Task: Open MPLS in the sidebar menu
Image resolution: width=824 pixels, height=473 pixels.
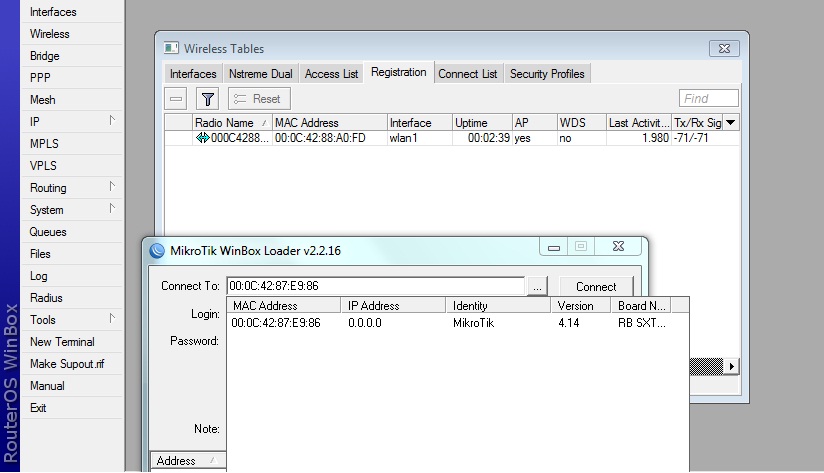Action: coord(71,143)
